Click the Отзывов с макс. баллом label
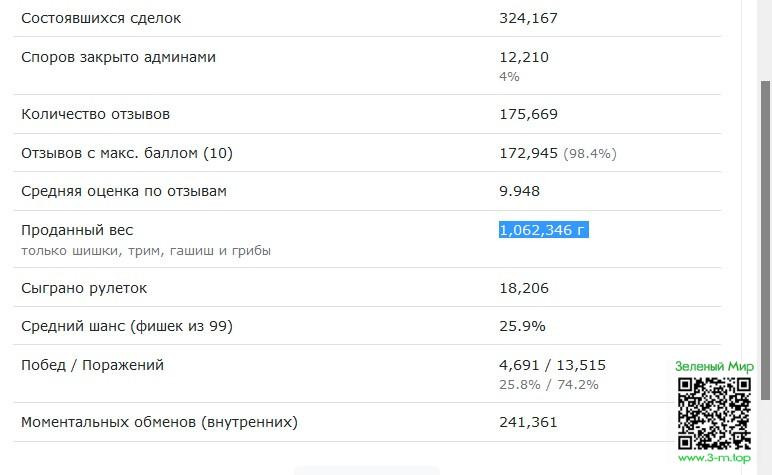Viewport: 772px width, 475px height. [x=126, y=153]
